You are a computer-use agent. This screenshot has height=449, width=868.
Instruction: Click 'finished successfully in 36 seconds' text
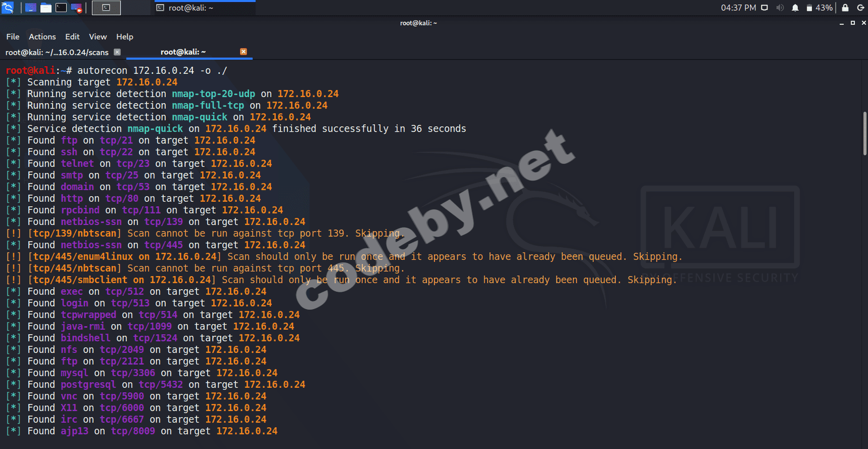tap(369, 129)
